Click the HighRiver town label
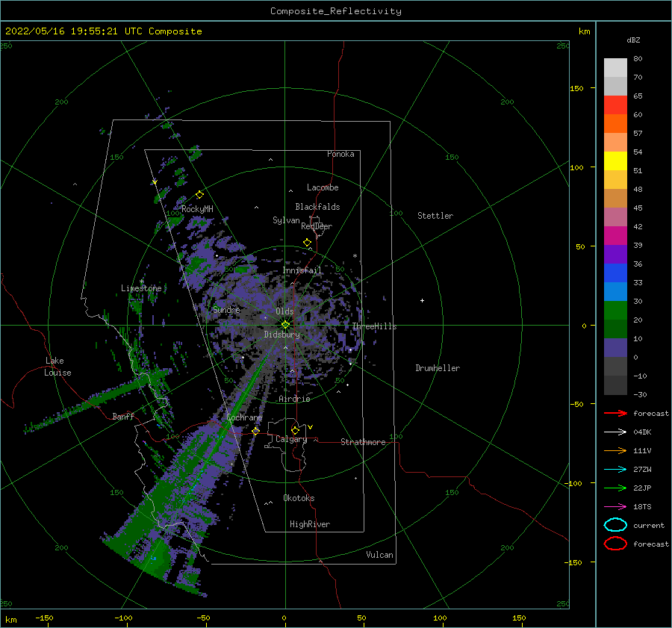The width and height of the screenshot is (672, 628). (x=310, y=524)
